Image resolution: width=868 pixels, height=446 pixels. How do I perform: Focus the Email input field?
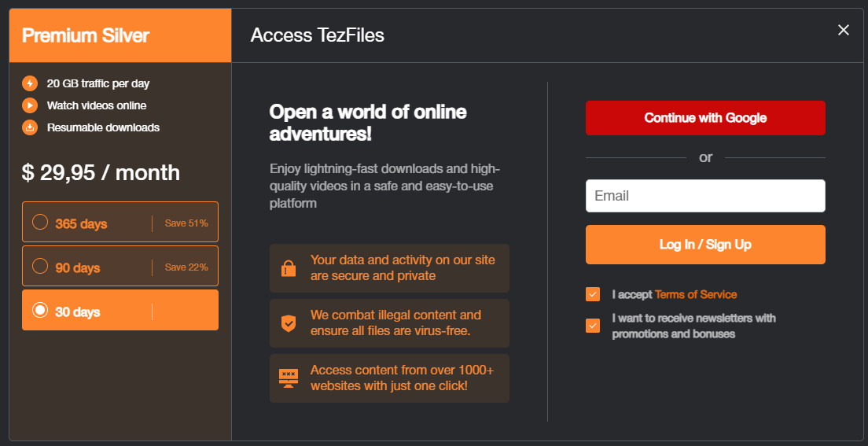tap(705, 196)
